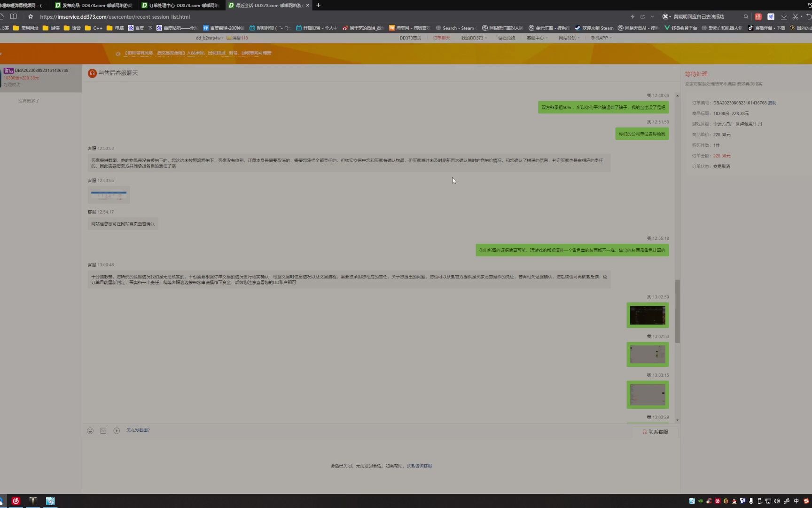This screenshot has height=508, width=812.
Task: Open a new browser tab
Action: tap(318, 5)
